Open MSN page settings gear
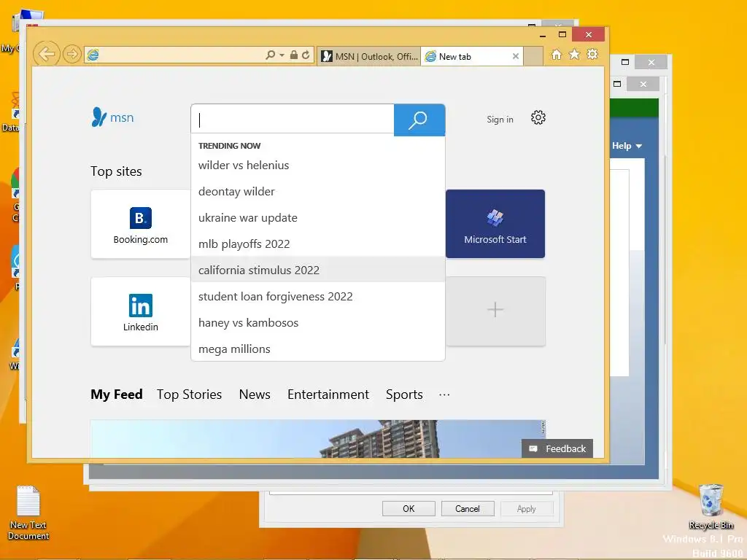747x560 pixels. (x=538, y=117)
